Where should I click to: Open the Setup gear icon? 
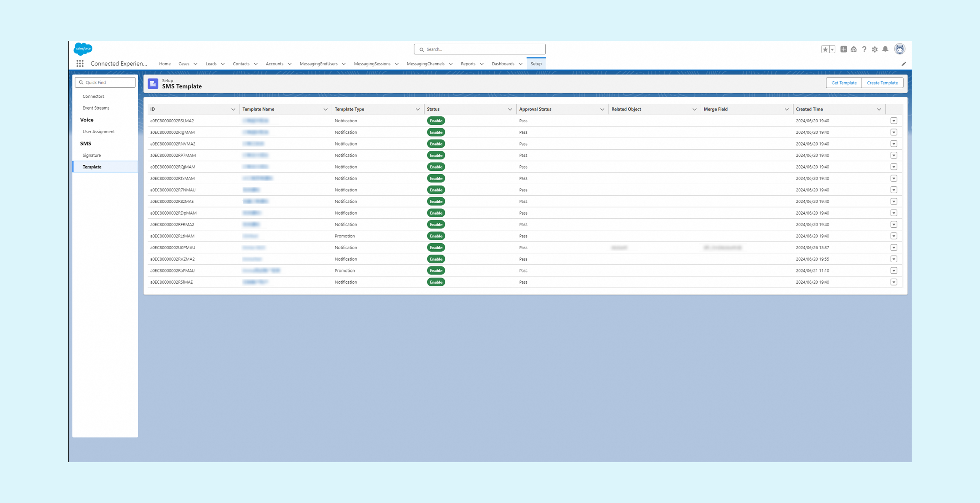pyautogui.click(x=875, y=49)
